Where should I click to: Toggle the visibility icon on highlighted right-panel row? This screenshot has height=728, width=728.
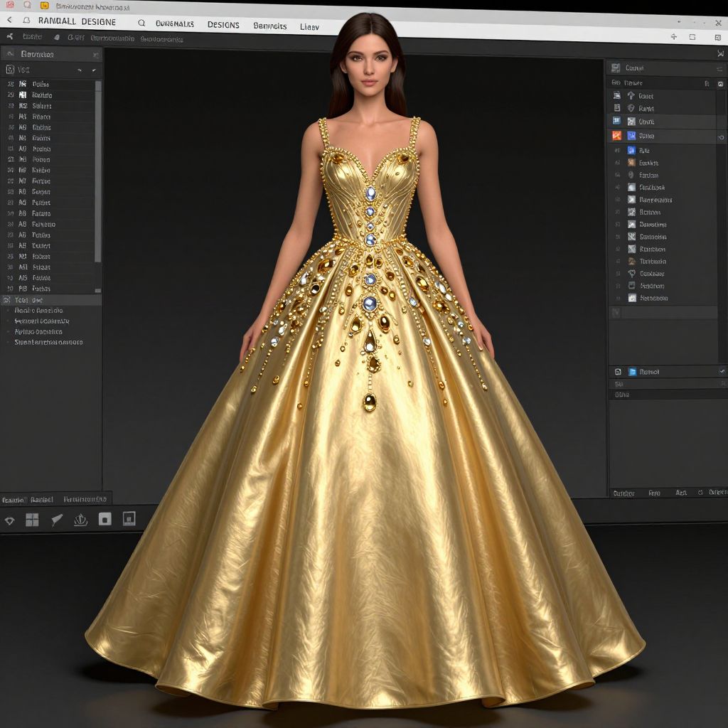tap(721, 136)
